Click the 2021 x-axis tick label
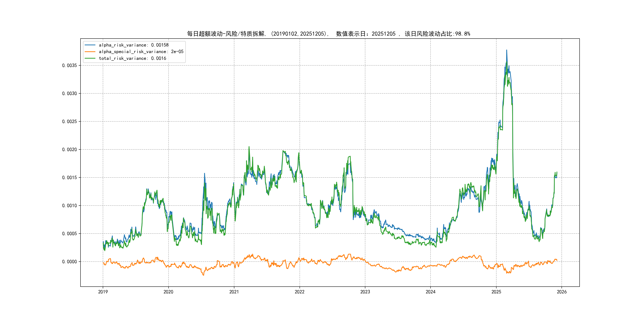This screenshot has height=322, width=644. coord(234,292)
